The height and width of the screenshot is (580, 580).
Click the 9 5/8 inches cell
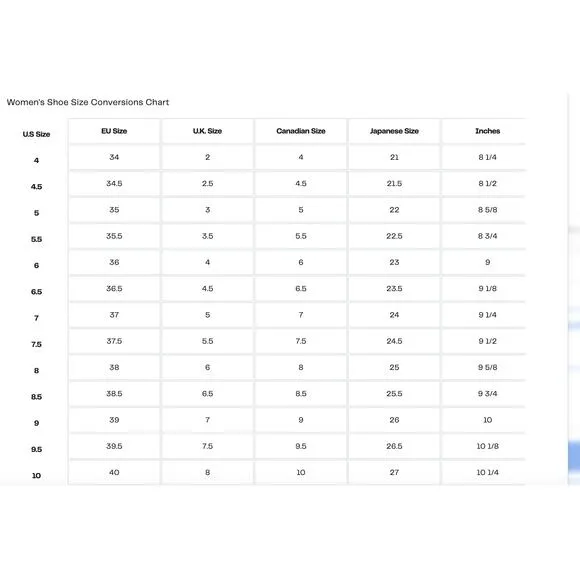coord(488,367)
